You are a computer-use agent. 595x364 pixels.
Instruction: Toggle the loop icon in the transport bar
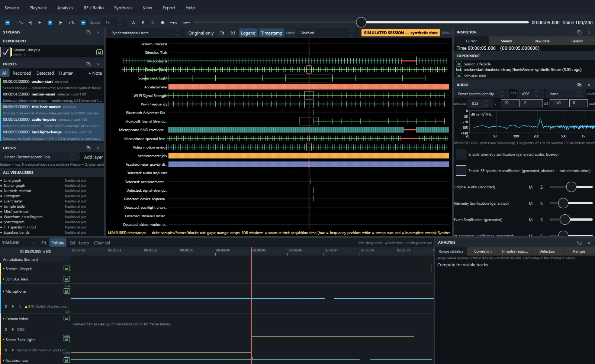[152, 23]
